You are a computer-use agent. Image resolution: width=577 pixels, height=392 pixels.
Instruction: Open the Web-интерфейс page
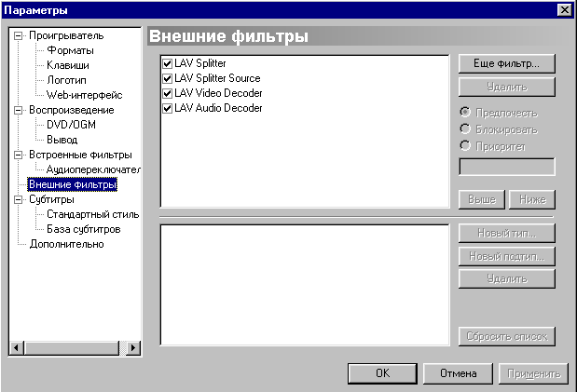point(84,95)
